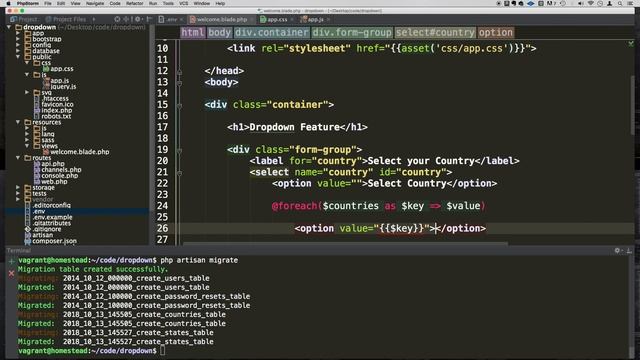
Task: Collapse the public folder
Action: (x=18, y=57)
